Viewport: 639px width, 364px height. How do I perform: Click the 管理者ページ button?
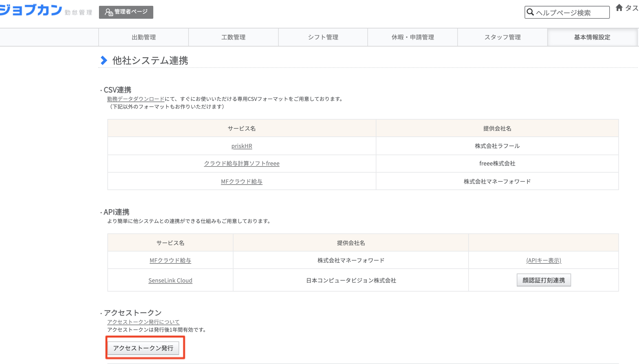[x=126, y=12]
